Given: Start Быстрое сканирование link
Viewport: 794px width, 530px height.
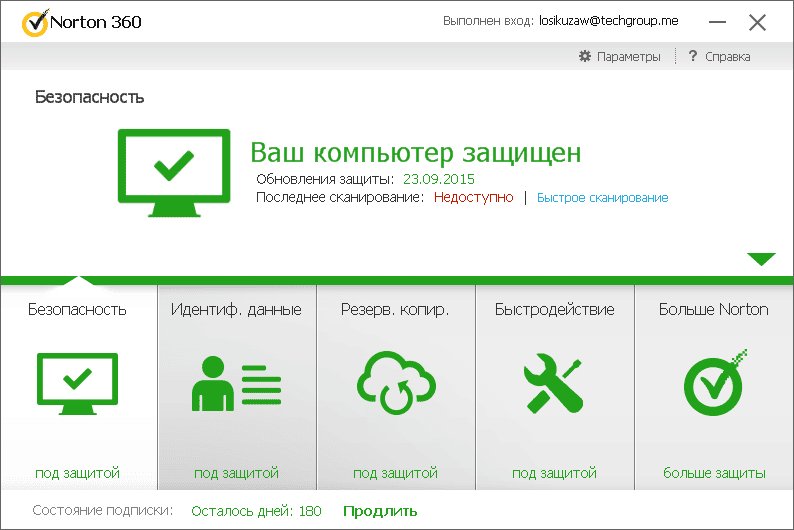Looking at the screenshot, I should (603, 197).
